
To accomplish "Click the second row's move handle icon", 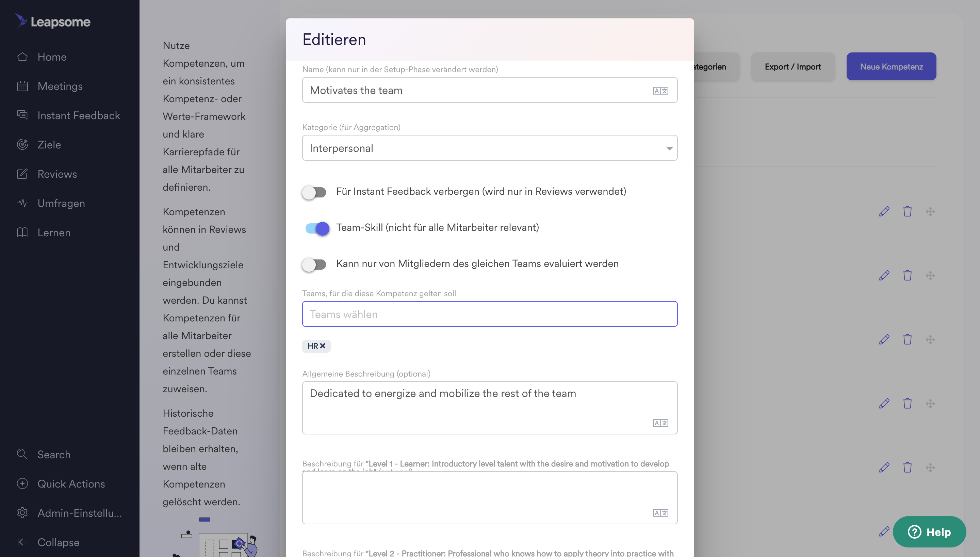I will (930, 275).
